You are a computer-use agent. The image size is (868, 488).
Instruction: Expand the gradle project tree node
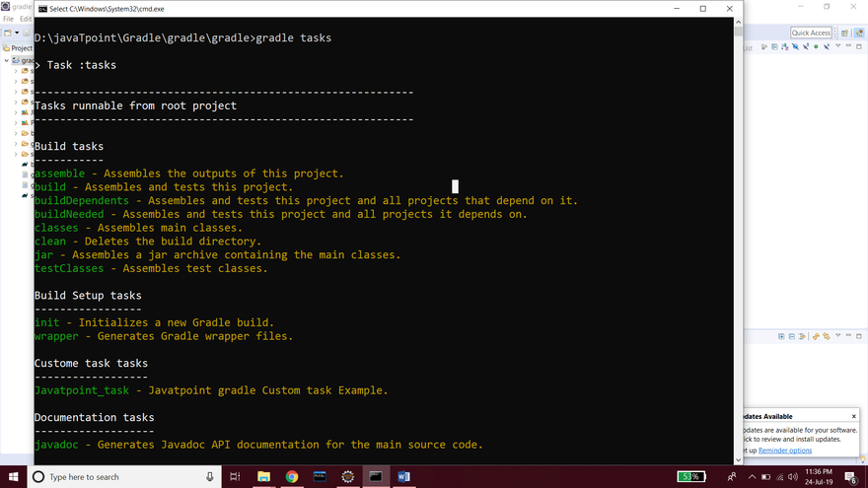[7, 60]
